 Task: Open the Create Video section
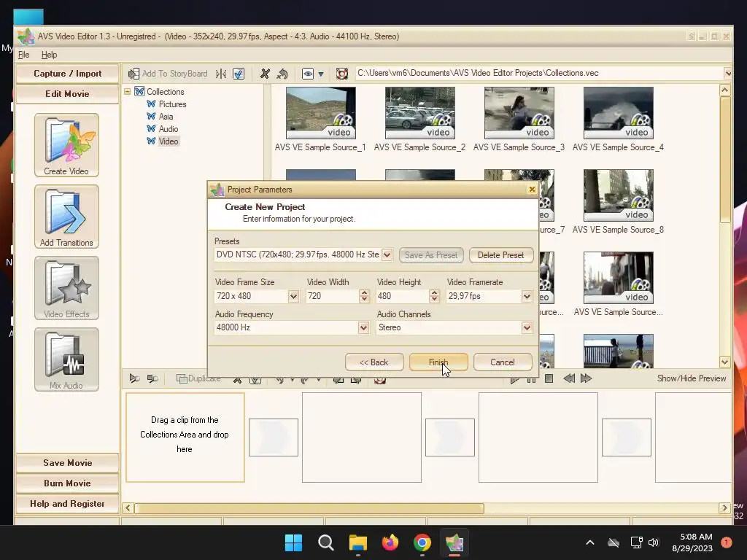(66, 145)
